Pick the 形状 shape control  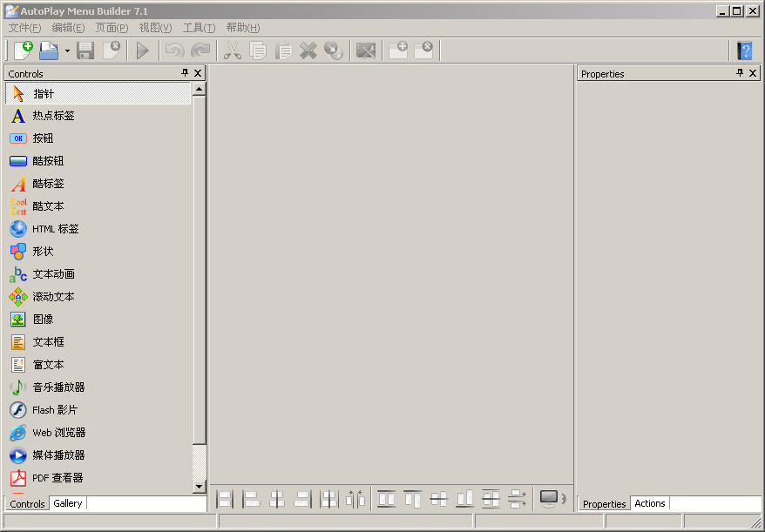[x=98, y=252]
